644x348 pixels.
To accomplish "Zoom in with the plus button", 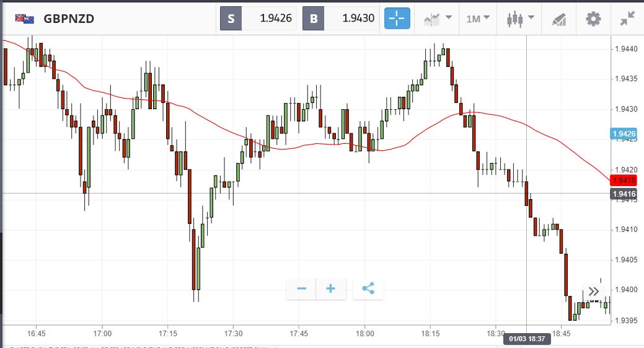I will point(331,288).
